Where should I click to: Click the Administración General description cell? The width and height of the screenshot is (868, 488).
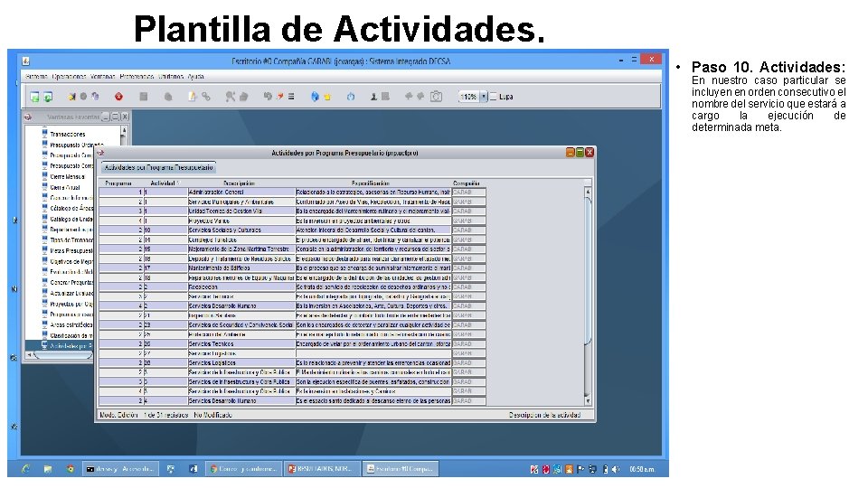[x=241, y=192]
